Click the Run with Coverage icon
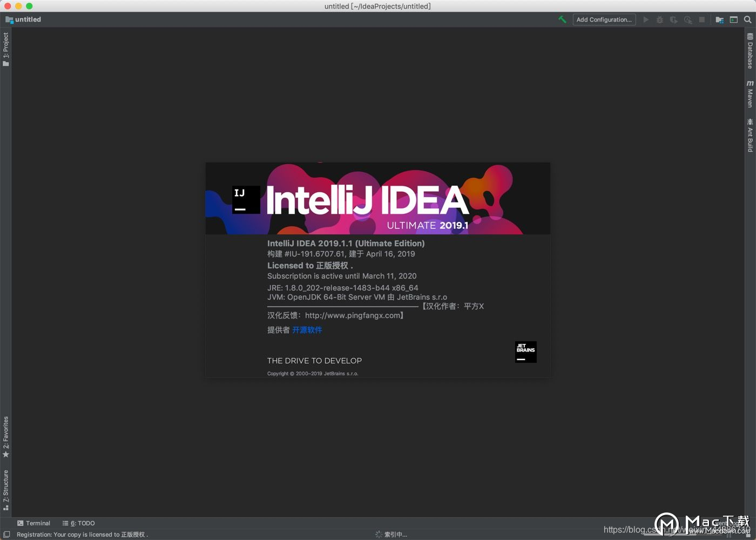The width and height of the screenshot is (756, 540). point(673,19)
